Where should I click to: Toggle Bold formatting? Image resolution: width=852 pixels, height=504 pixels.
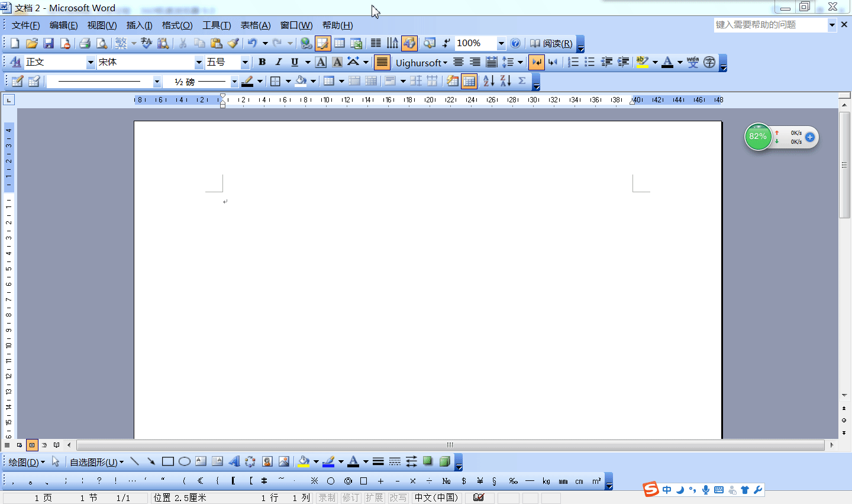click(262, 62)
